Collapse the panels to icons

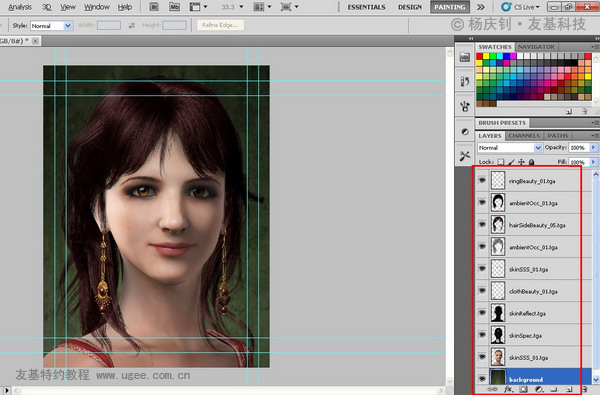coord(597,38)
